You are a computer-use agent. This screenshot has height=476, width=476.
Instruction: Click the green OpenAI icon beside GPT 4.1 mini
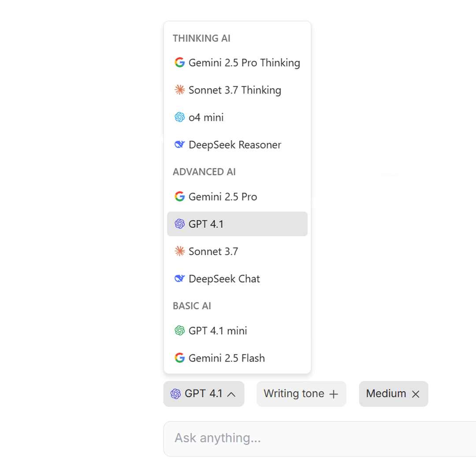tap(179, 331)
